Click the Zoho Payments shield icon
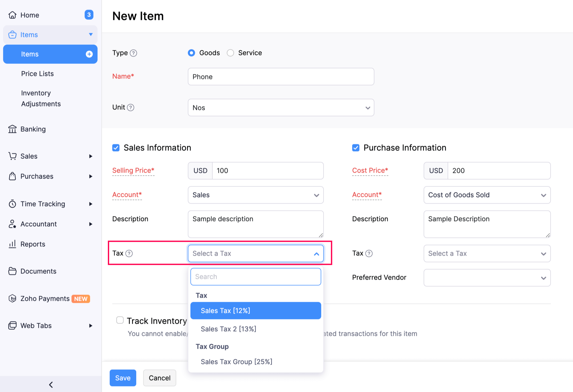Screen dimensions: 573x392 click(x=12, y=298)
